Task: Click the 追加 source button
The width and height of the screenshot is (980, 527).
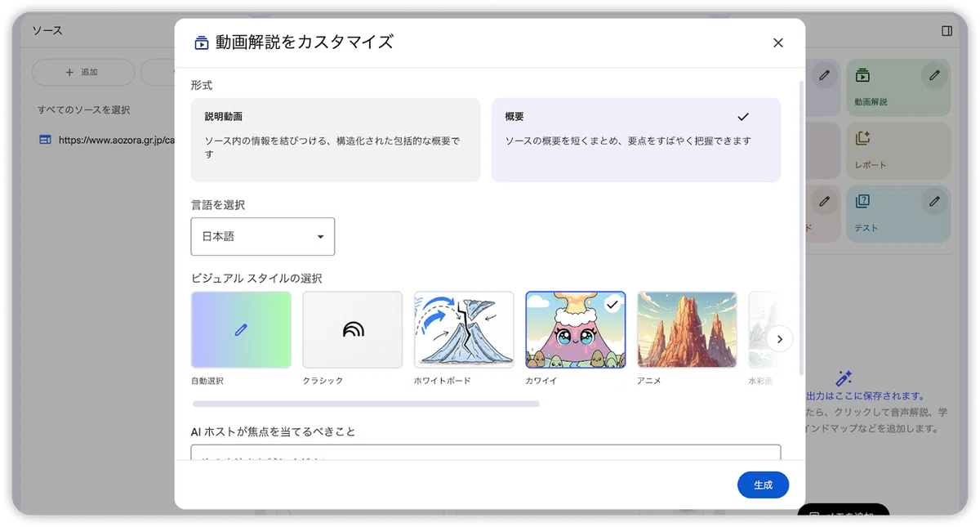Action: point(82,72)
